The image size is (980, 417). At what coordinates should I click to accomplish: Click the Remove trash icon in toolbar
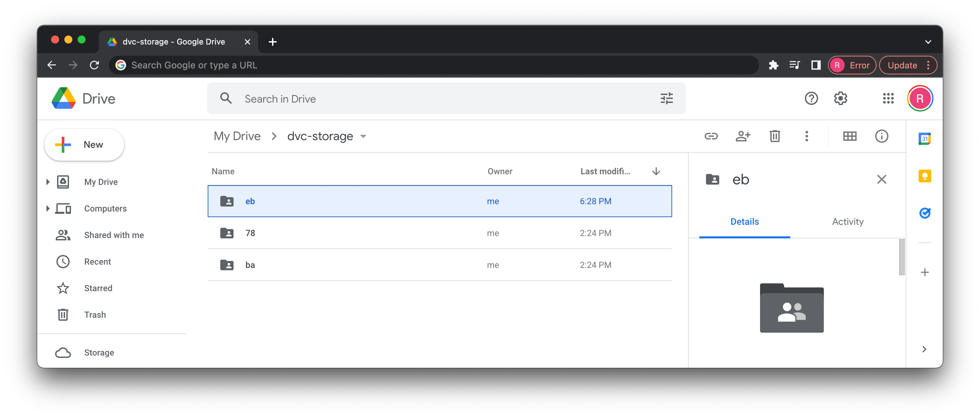pyautogui.click(x=775, y=136)
